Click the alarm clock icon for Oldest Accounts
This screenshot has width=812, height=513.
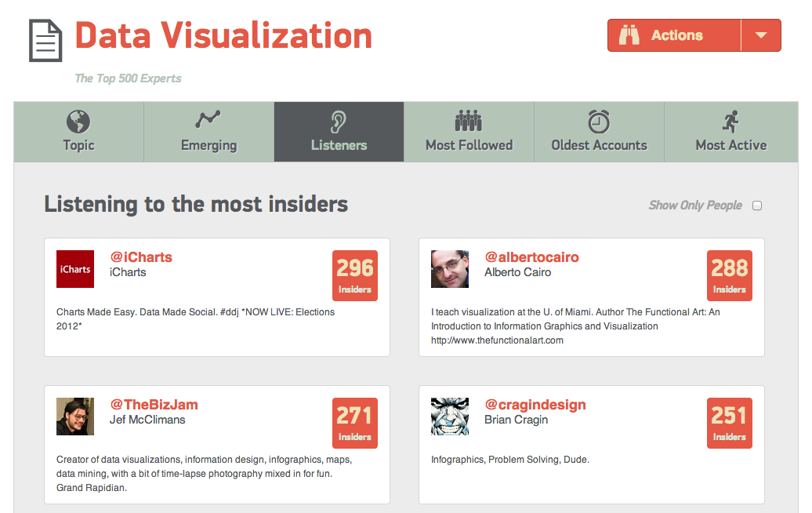point(599,121)
